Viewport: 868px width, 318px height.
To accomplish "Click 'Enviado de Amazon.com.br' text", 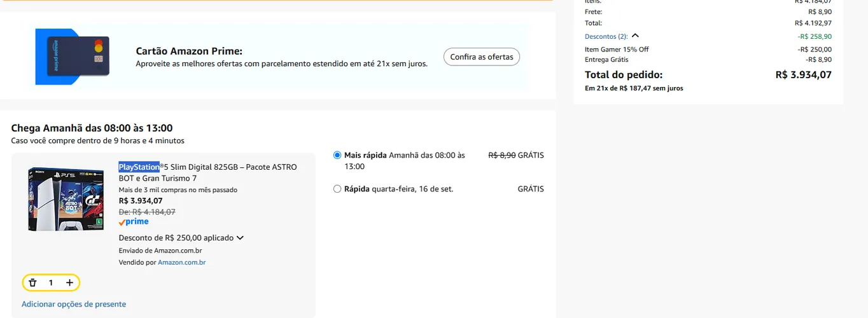I will click(160, 251).
